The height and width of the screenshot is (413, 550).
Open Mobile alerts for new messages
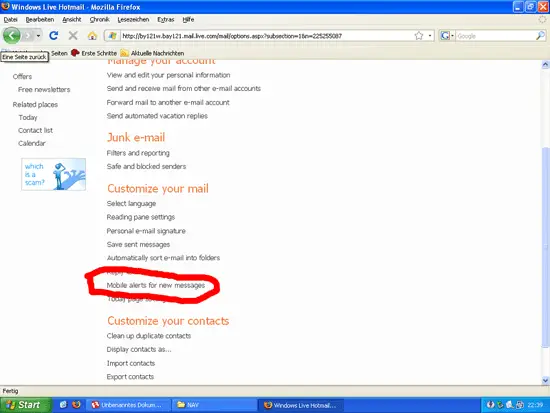click(156, 285)
